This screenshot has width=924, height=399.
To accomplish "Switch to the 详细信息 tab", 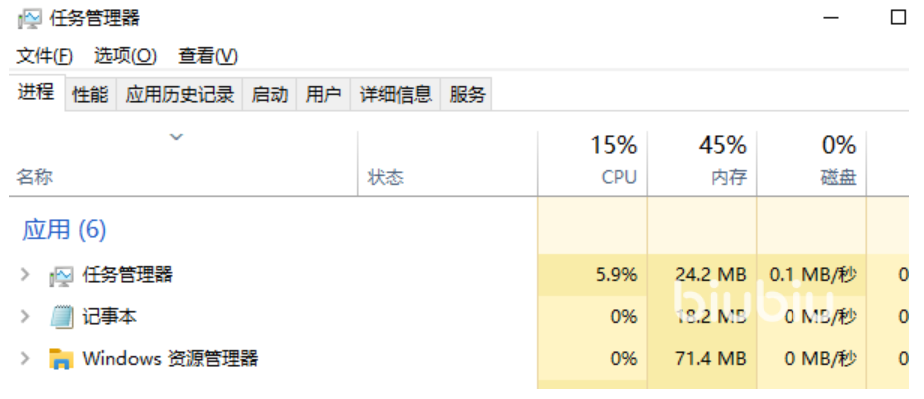I will coord(396,94).
